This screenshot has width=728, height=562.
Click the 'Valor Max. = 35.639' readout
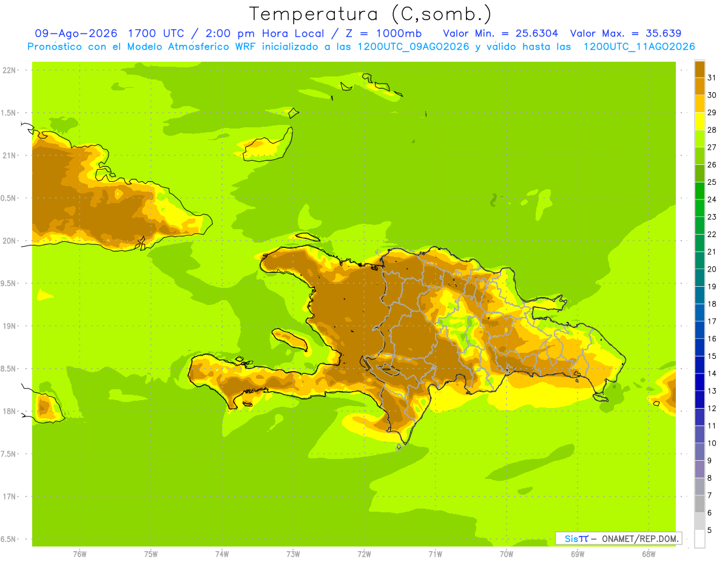point(625,33)
